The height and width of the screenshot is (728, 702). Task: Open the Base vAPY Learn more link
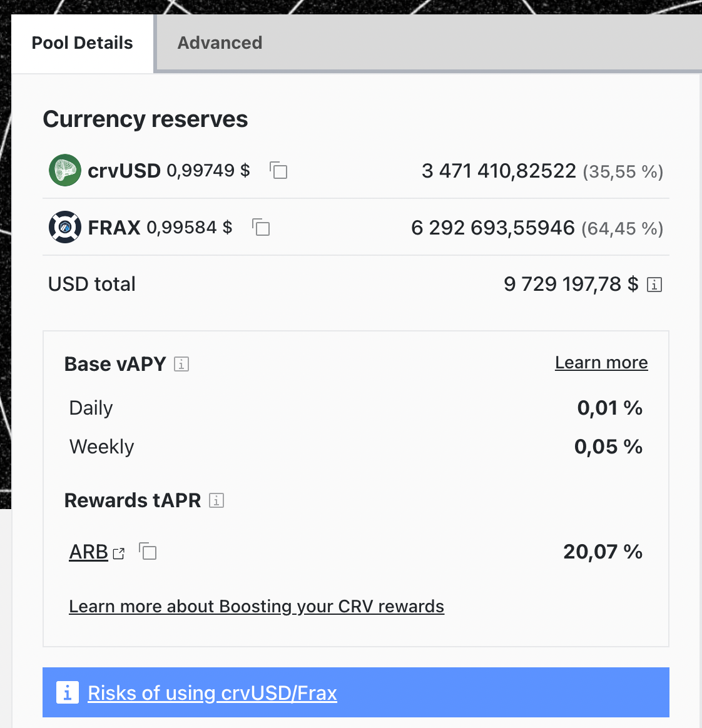point(601,363)
